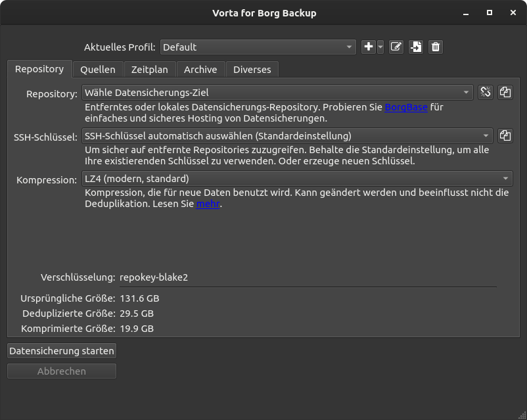Click the 19.9 GB compressed size value
The image size is (527, 420).
tap(137, 329)
